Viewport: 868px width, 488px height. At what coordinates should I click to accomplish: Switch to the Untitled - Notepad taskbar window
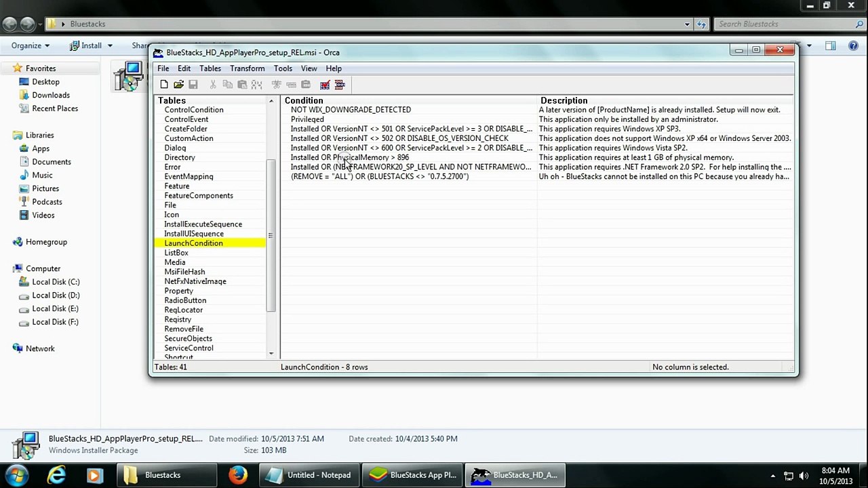(309, 474)
